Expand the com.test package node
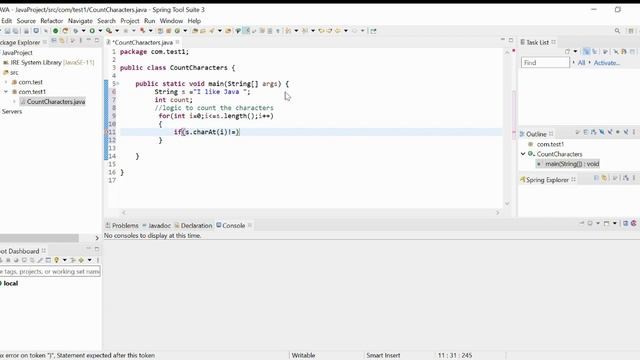640x360 pixels. click(6, 82)
